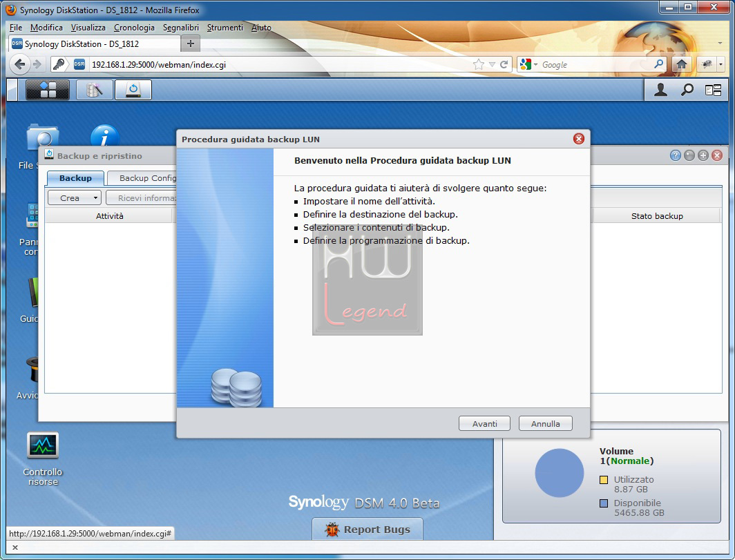Select the Synology DiskStation browser tab
This screenshot has height=560, width=735.
pos(94,44)
